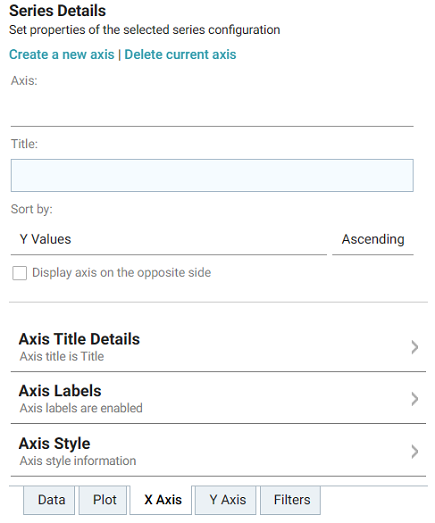Select the X Axis tab
This screenshot has height=523, width=435.
click(161, 500)
